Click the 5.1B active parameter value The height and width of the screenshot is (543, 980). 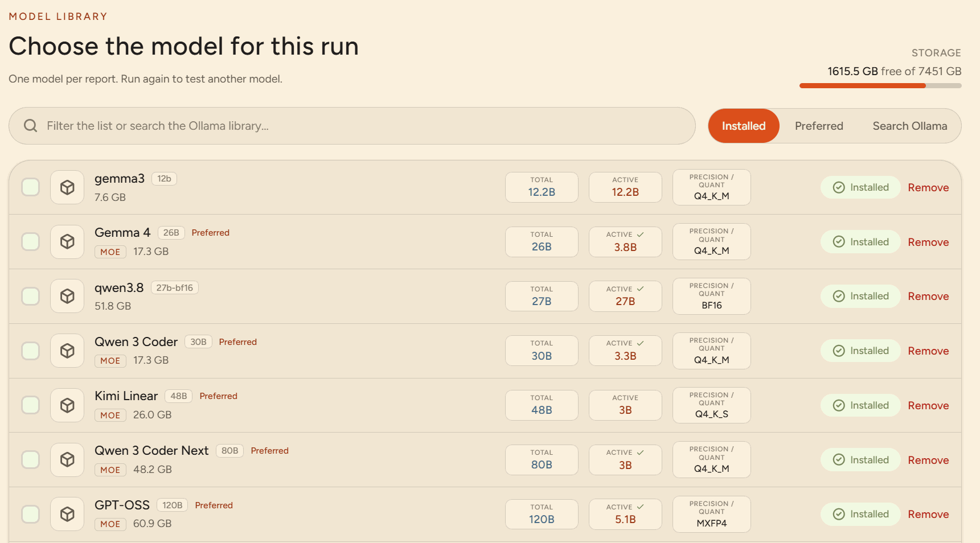click(625, 519)
